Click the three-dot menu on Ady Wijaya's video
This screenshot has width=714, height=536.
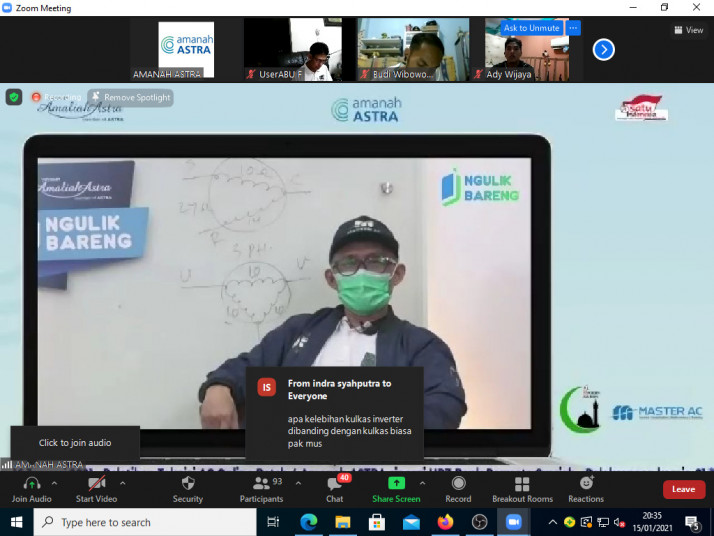tap(573, 28)
